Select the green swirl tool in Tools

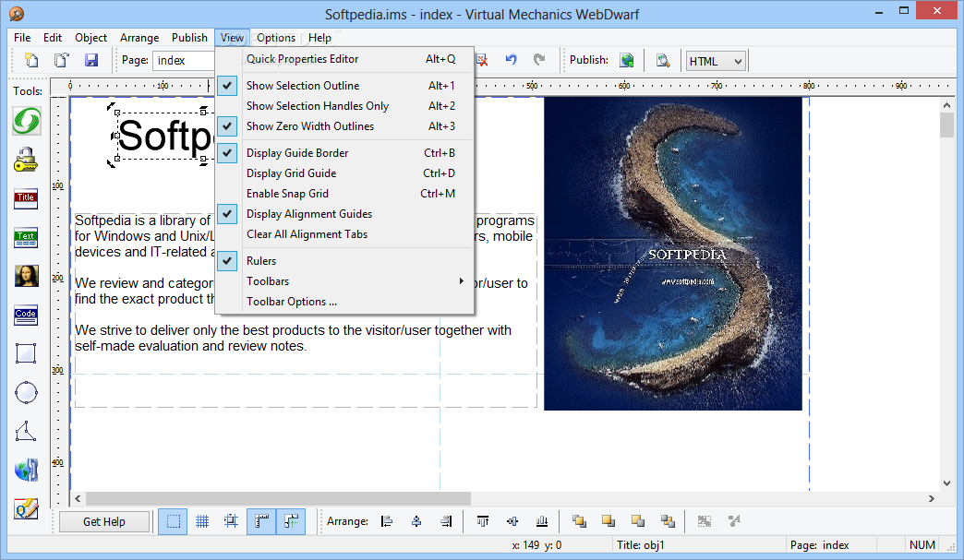27,120
